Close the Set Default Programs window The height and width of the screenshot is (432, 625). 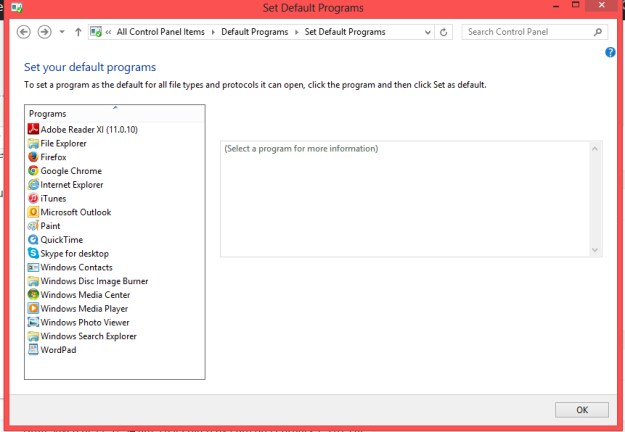click(602, 5)
